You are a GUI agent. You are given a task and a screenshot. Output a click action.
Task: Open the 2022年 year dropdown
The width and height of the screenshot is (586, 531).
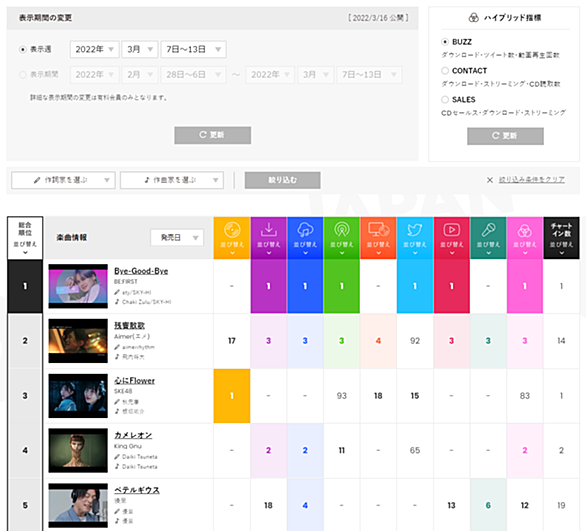click(95, 49)
